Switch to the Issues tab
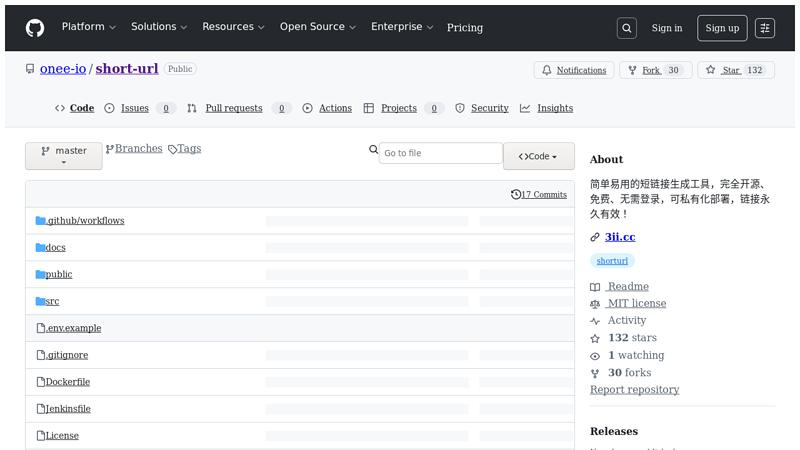Image resolution: width=800 pixels, height=450 pixels. tap(135, 108)
